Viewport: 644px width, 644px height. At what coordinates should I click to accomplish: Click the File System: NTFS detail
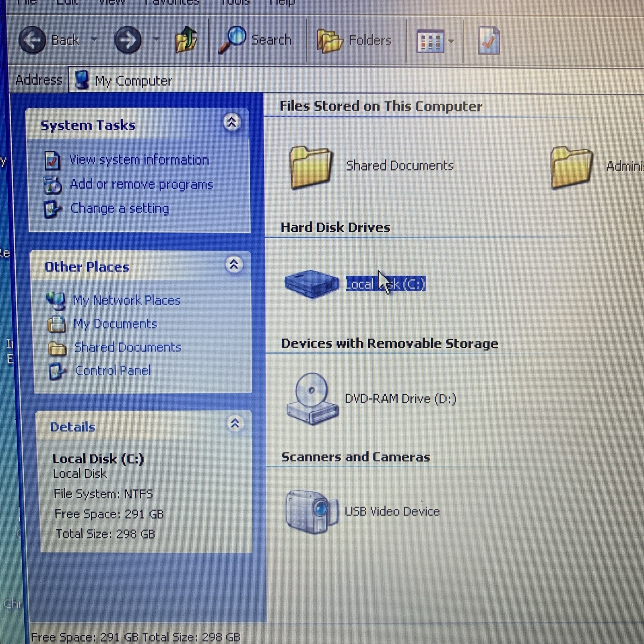pos(103,494)
